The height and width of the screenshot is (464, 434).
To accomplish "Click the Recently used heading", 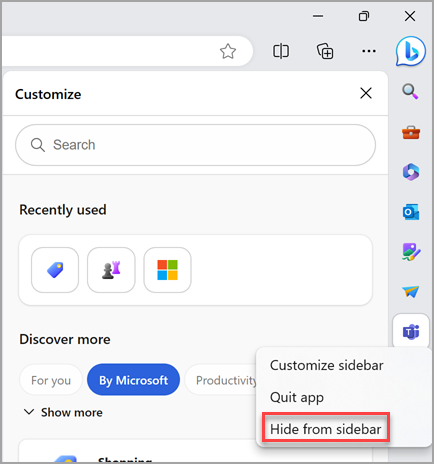I will (63, 210).
